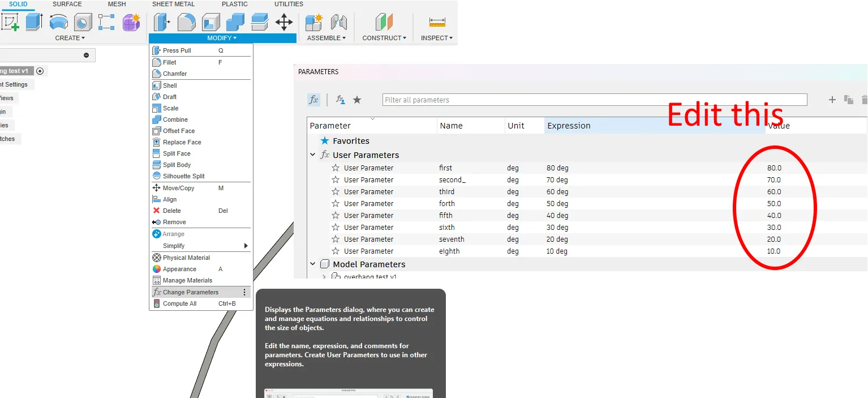
Task: Select the Create Sketch tool icon
Action: (x=11, y=22)
